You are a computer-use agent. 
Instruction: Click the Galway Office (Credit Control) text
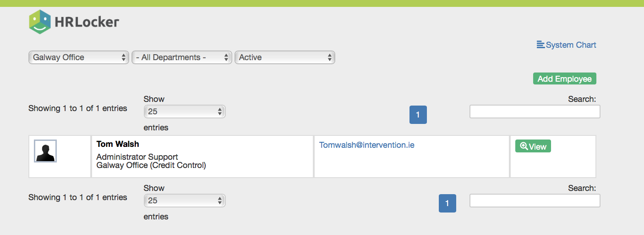(x=151, y=165)
